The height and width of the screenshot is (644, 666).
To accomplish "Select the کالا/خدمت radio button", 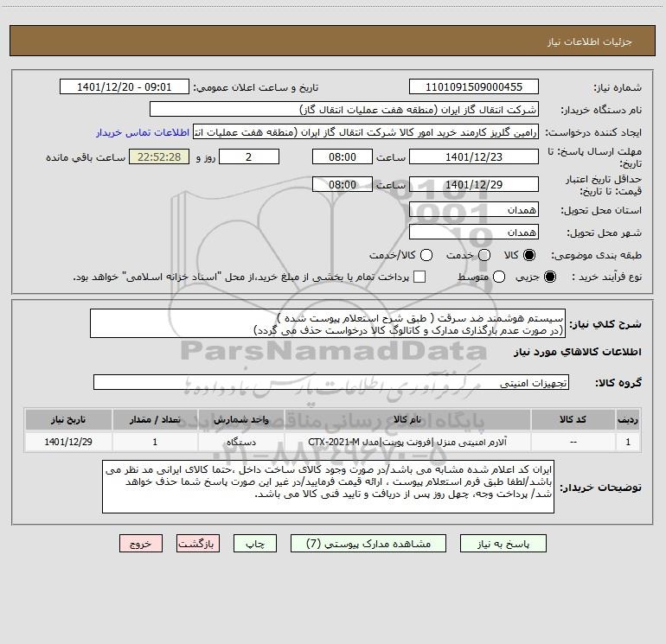I will (x=426, y=255).
